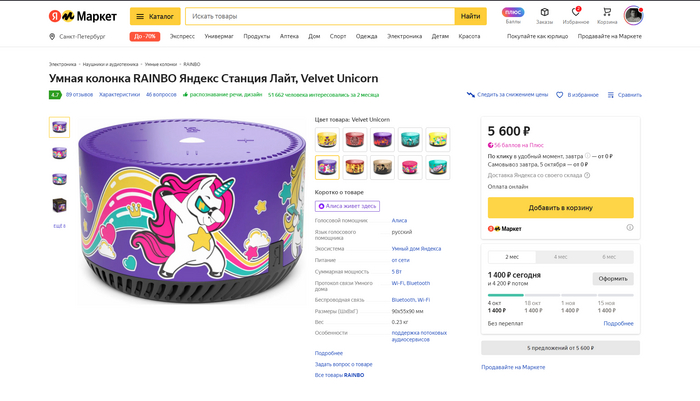This screenshot has height=401, width=700.
Task: Select the 2 мес installment option
Action: [511, 257]
